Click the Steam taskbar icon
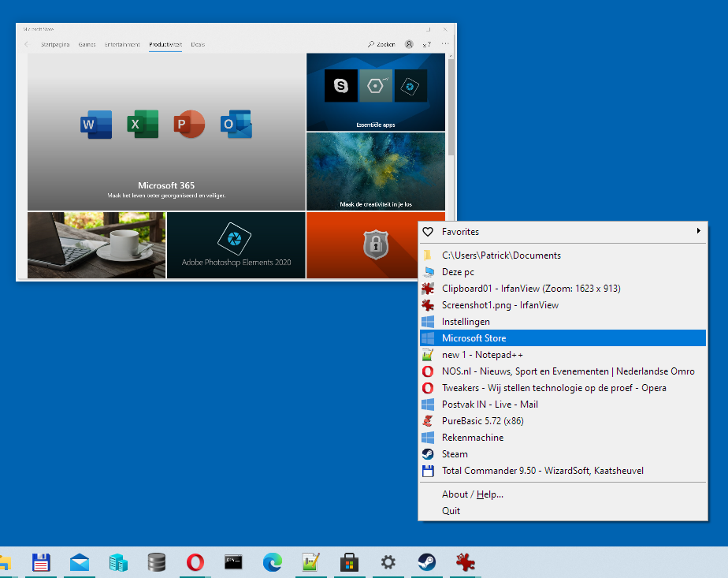 [426, 562]
